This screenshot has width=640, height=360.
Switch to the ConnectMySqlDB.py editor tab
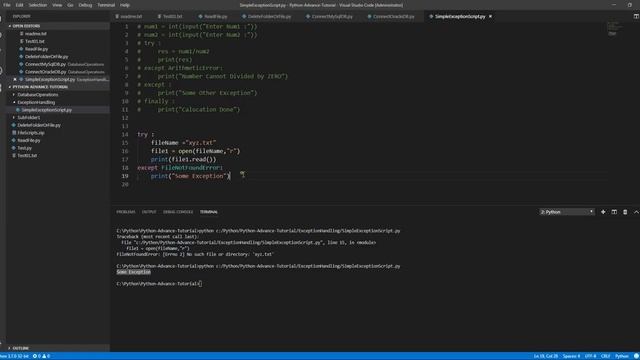coord(329,17)
